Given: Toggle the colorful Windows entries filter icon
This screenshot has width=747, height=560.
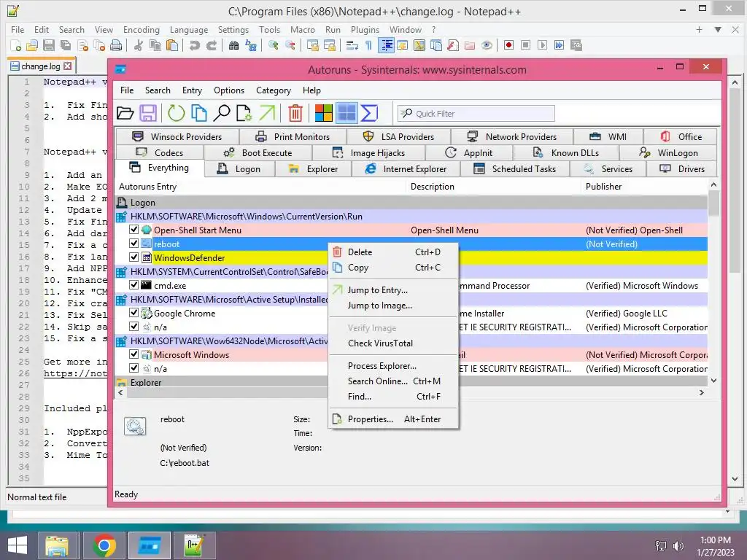Looking at the screenshot, I should coord(323,113).
